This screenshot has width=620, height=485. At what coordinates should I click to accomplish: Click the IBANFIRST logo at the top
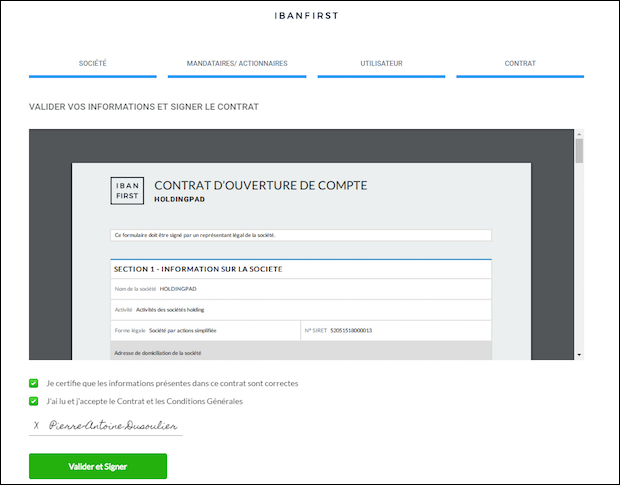click(x=309, y=16)
